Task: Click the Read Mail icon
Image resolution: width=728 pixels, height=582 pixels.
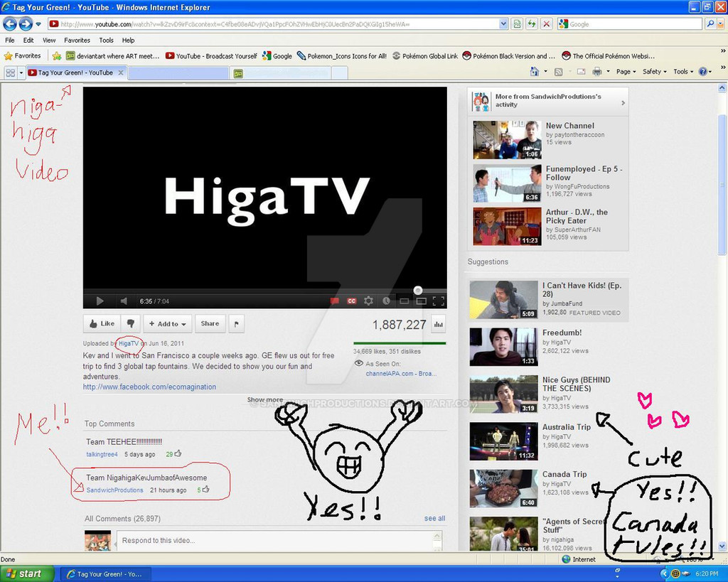Action: [x=581, y=72]
